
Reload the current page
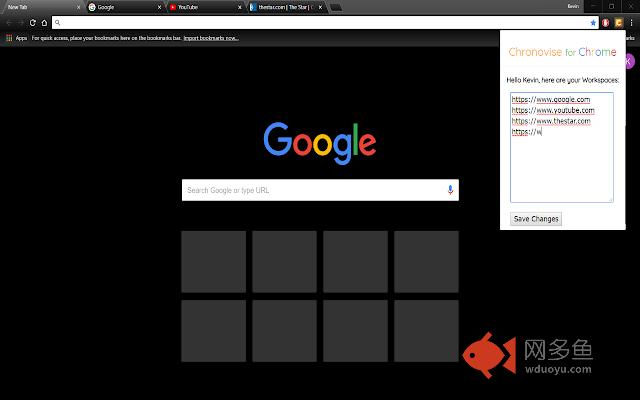(x=33, y=23)
